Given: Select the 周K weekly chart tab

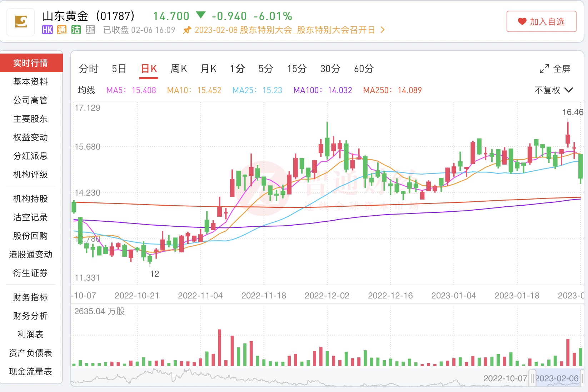Looking at the screenshot, I should (179, 69).
